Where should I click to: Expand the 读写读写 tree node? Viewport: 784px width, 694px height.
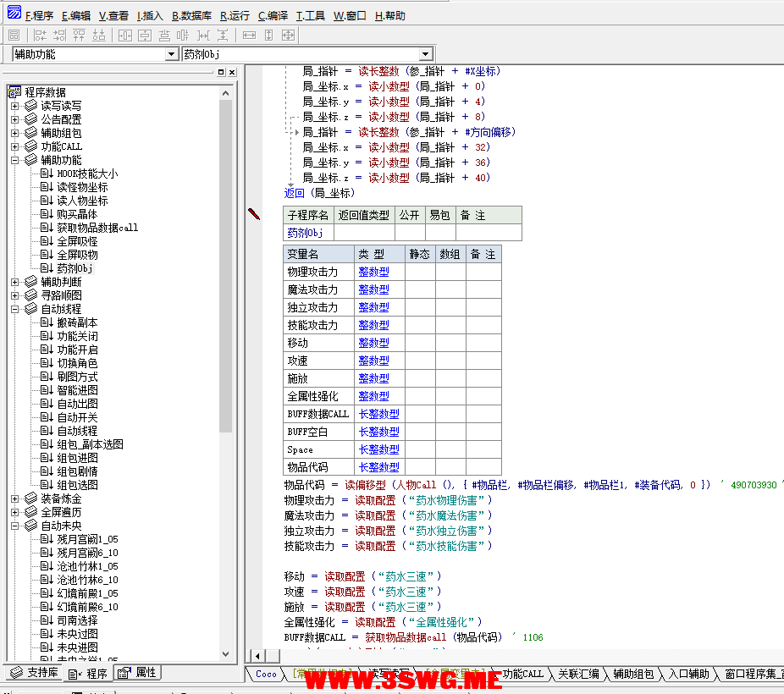pos(14,106)
